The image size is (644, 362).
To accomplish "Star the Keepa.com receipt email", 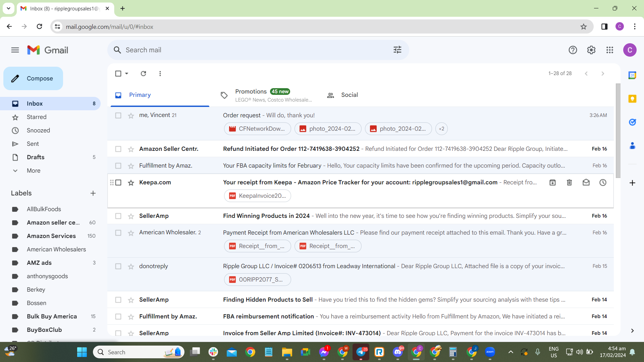I will click(x=131, y=183).
